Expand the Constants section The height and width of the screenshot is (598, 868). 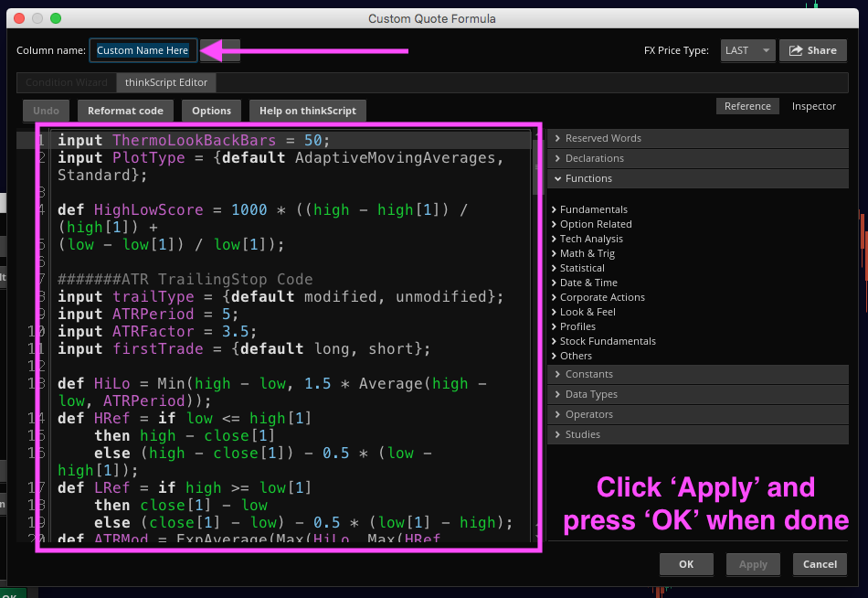(x=588, y=374)
